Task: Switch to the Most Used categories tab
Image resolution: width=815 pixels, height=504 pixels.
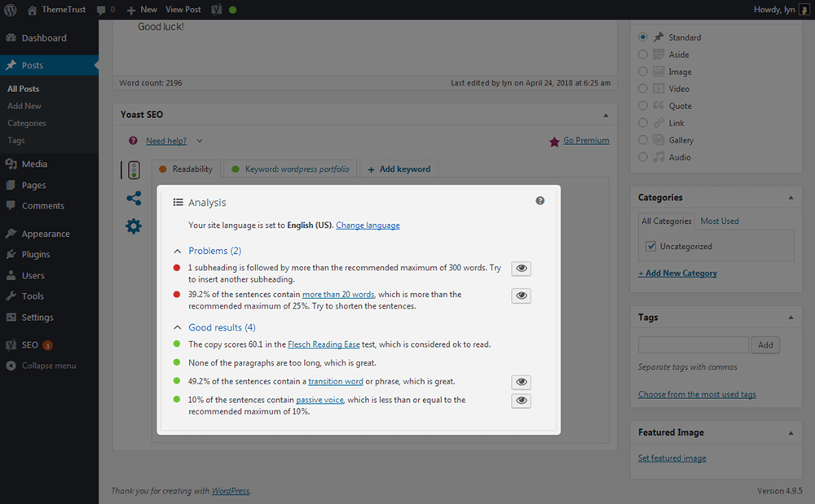Action: point(720,221)
